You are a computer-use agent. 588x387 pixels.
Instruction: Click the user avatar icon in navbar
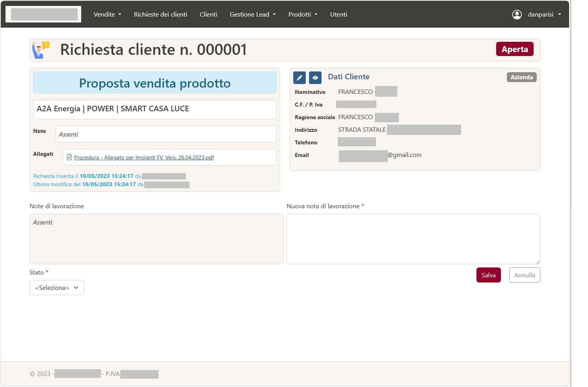(x=517, y=15)
